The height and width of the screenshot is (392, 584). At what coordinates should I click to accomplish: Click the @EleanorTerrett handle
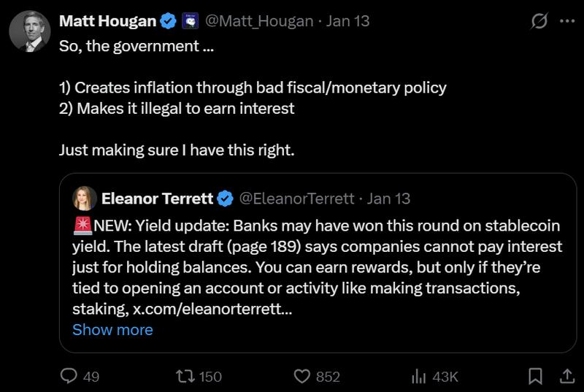(x=297, y=198)
